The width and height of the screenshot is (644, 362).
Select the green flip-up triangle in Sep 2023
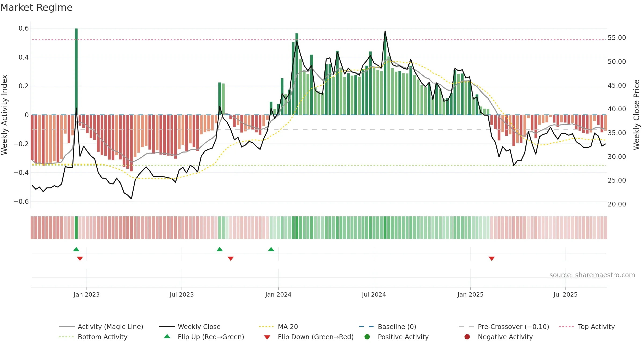(219, 249)
